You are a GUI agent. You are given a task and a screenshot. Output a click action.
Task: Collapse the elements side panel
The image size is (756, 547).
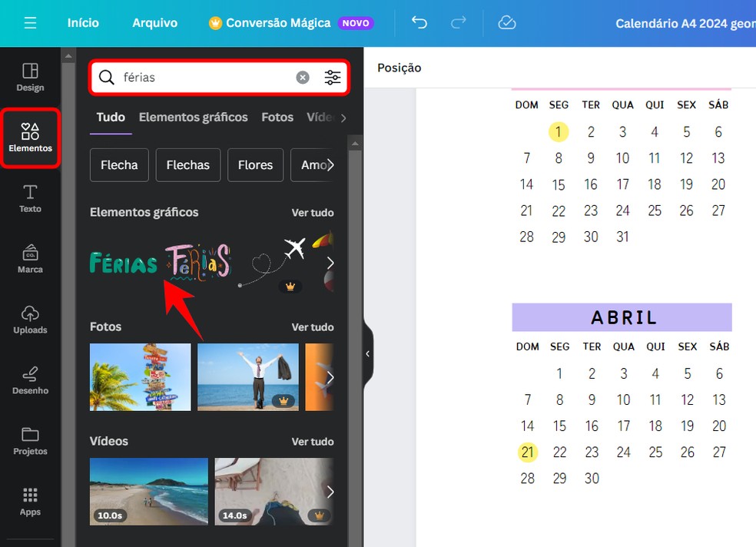coord(366,353)
